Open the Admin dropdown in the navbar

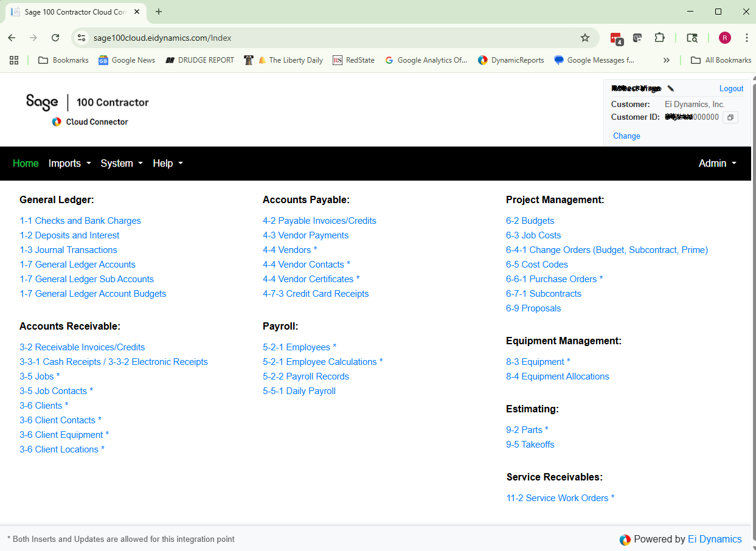pyautogui.click(x=717, y=164)
